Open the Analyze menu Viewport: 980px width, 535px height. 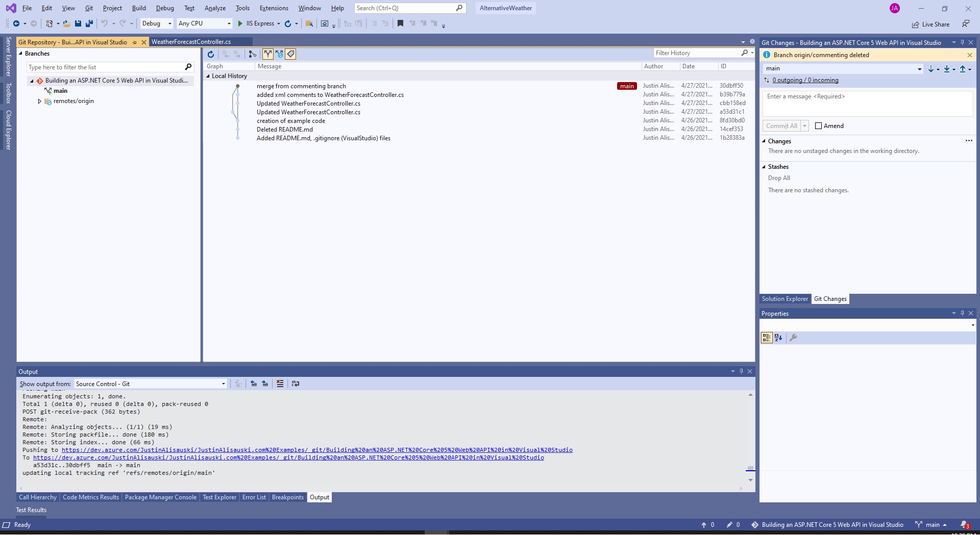[x=215, y=8]
